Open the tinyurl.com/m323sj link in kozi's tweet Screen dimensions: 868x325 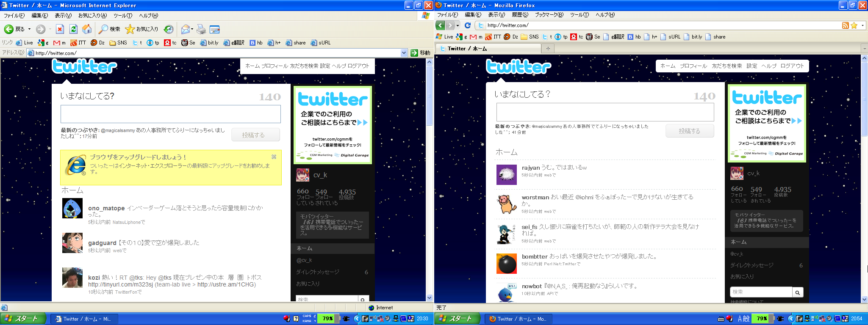tap(120, 284)
